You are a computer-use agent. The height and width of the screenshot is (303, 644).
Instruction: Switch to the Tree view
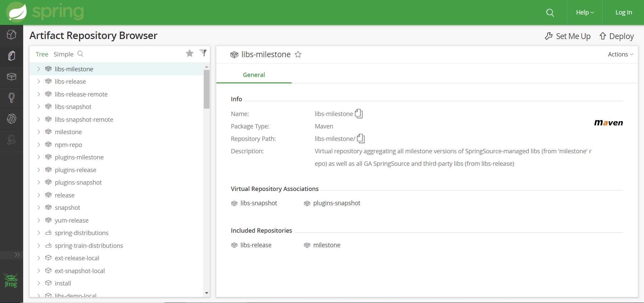[42, 54]
